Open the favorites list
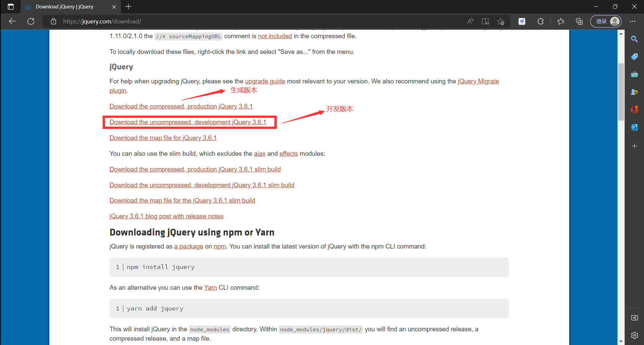 coord(561,21)
